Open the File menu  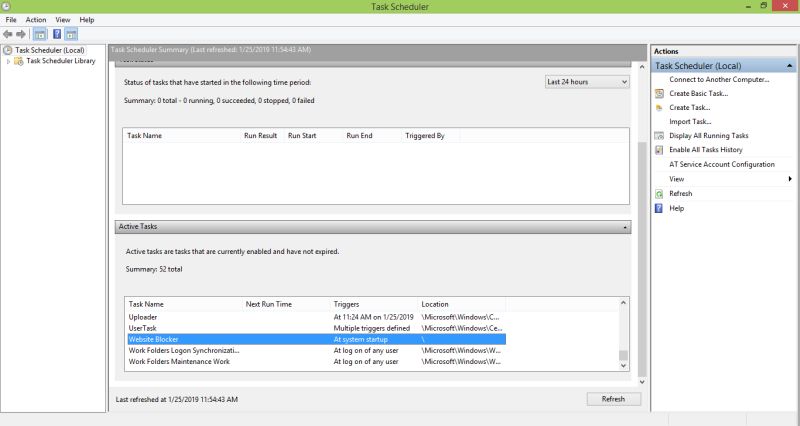(11, 20)
